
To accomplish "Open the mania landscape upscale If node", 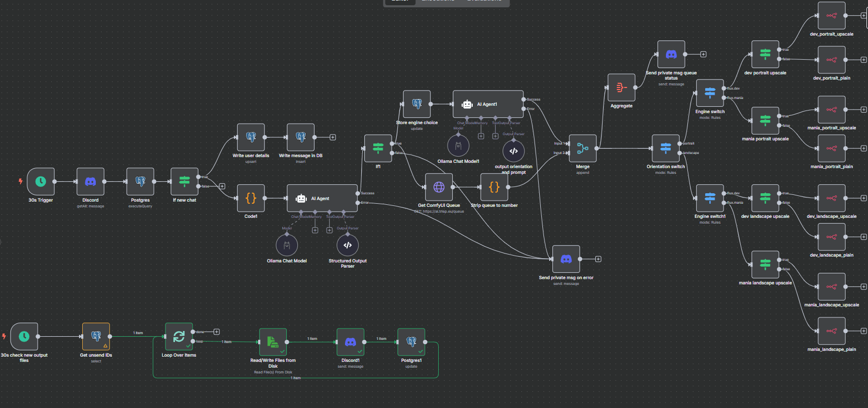I will click(x=765, y=264).
